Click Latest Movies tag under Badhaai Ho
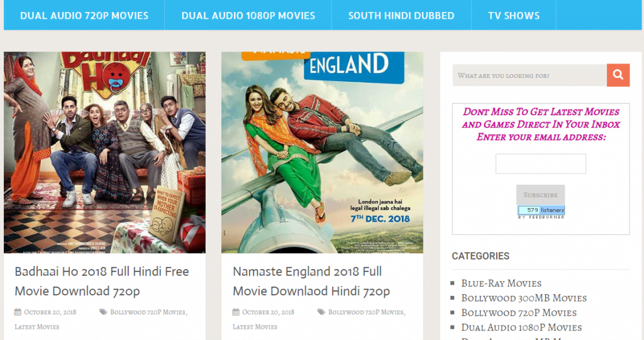The width and height of the screenshot is (644, 340). 37,327
